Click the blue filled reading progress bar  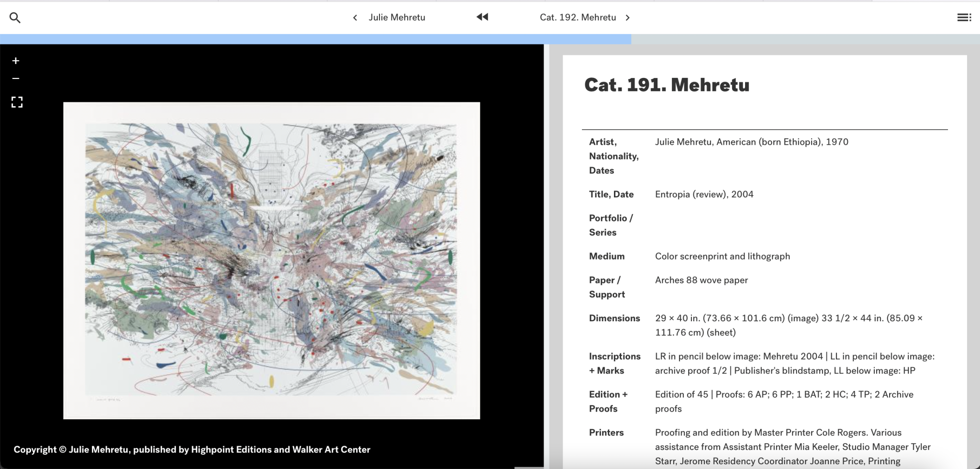tap(316, 39)
